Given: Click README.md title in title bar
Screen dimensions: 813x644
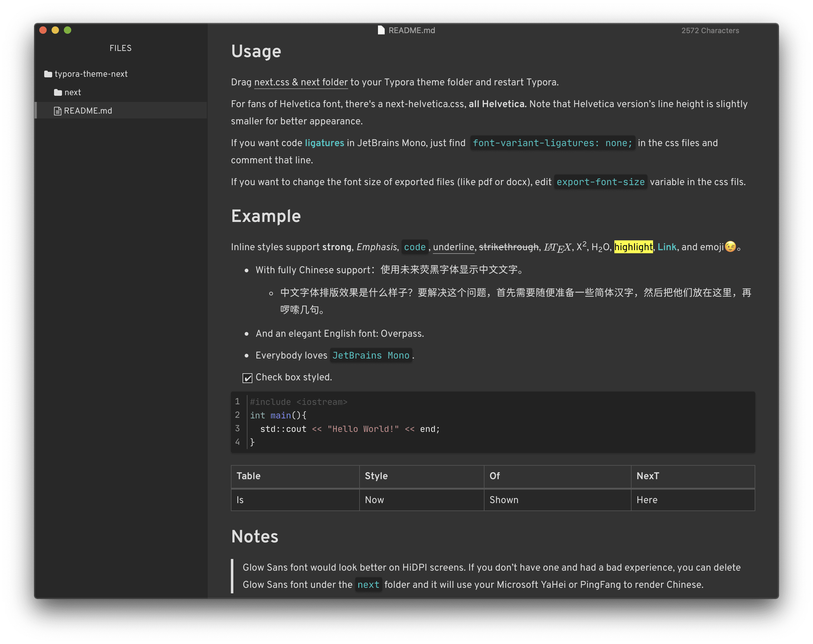Looking at the screenshot, I should pos(411,30).
